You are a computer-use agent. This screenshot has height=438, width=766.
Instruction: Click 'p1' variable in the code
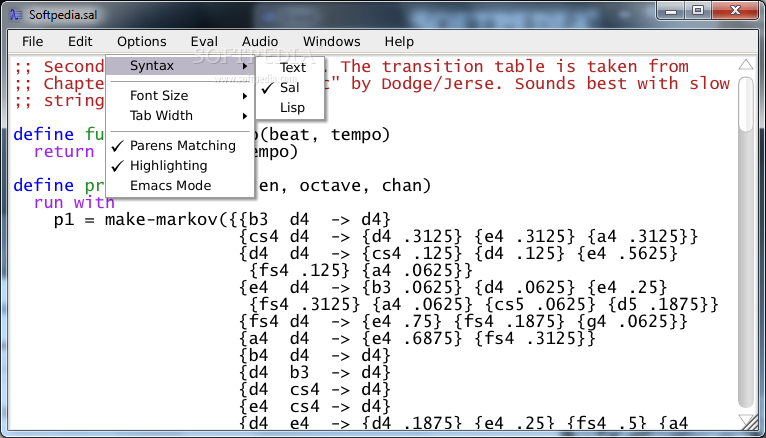(64, 220)
